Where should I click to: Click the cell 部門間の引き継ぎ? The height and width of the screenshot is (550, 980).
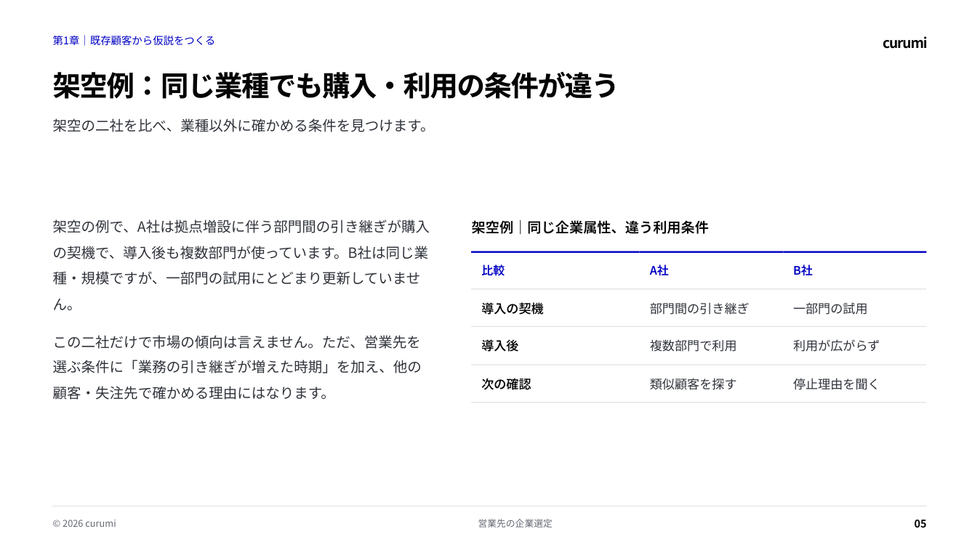click(699, 309)
